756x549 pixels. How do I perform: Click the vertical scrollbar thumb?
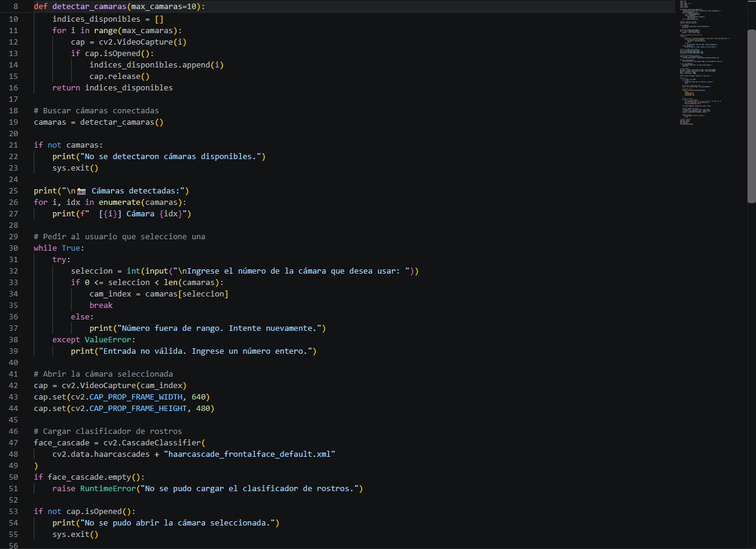(751, 116)
